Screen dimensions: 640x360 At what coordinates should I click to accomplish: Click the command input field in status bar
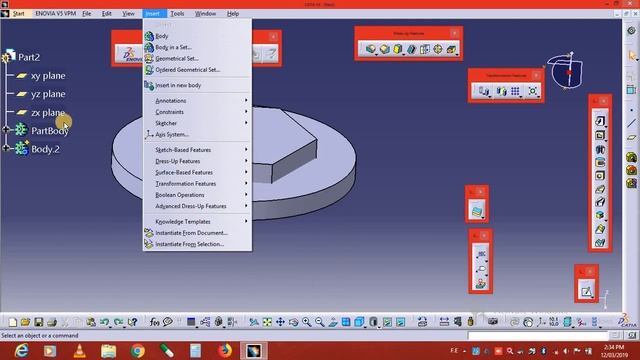(x=538, y=336)
